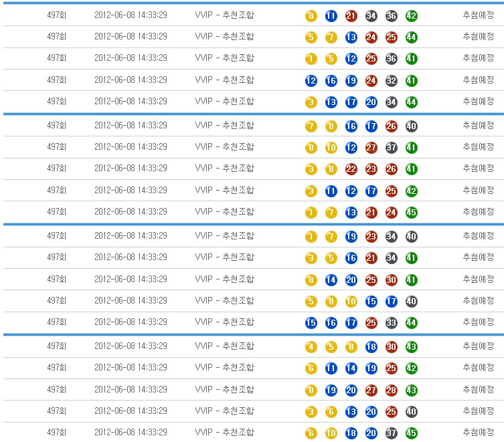504x442 pixels.
Task: Open VVIP - 추천조합 in the first row
Action: coord(224,15)
